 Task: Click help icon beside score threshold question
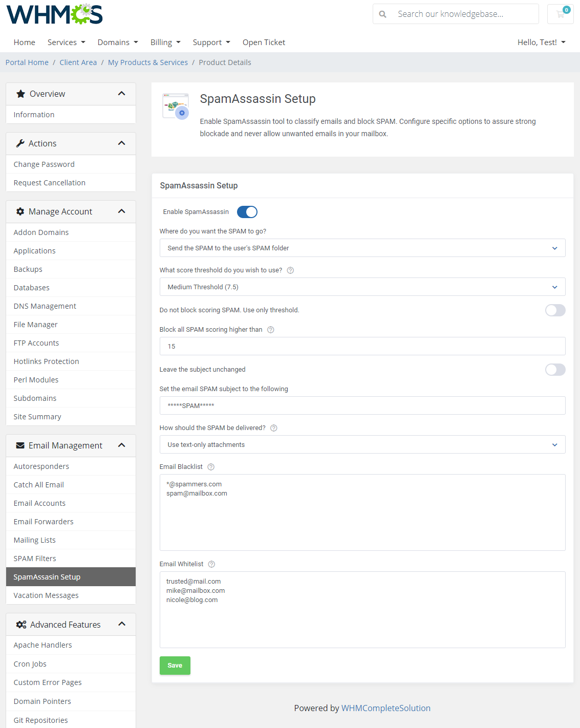coord(290,270)
